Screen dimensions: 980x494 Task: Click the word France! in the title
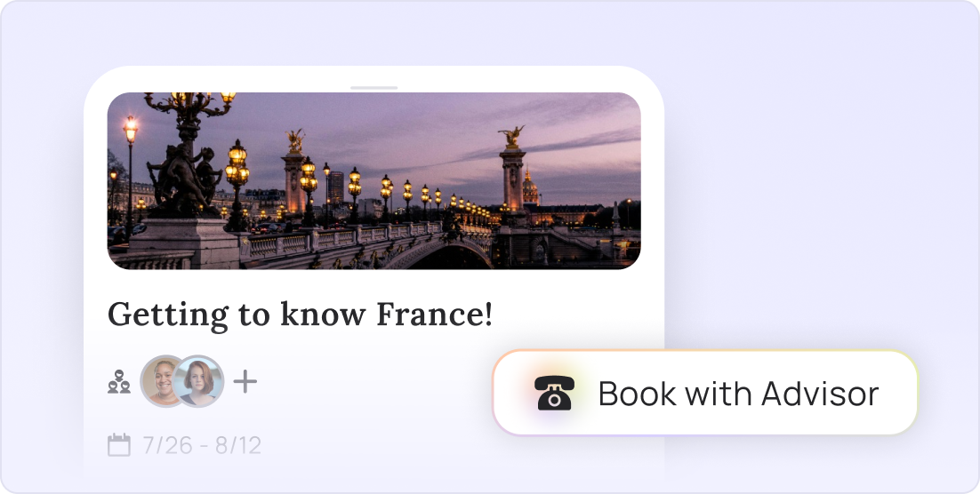pos(434,315)
